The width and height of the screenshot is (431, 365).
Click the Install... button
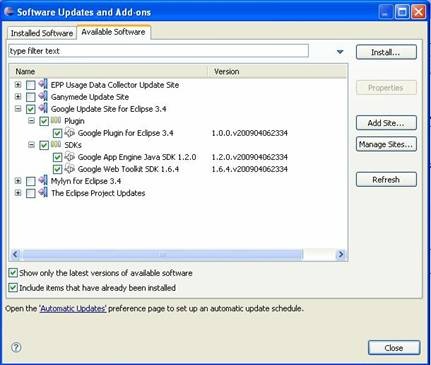coord(386,52)
